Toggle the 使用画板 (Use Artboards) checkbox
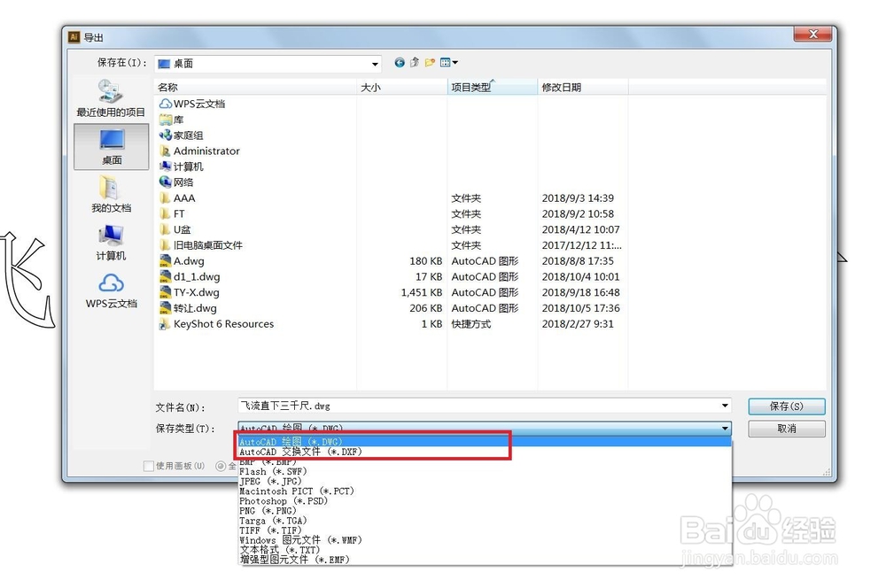The width and height of the screenshot is (886, 588). (149, 466)
